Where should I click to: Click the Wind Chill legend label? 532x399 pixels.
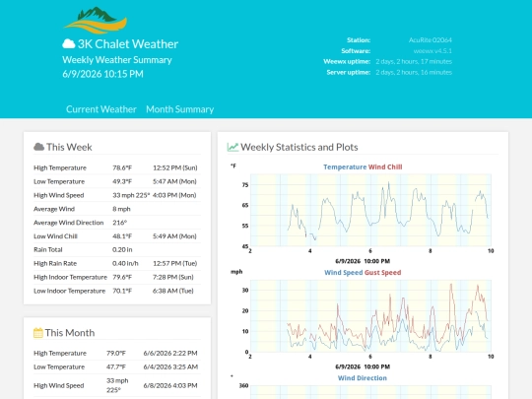click(x=385, y=166)
